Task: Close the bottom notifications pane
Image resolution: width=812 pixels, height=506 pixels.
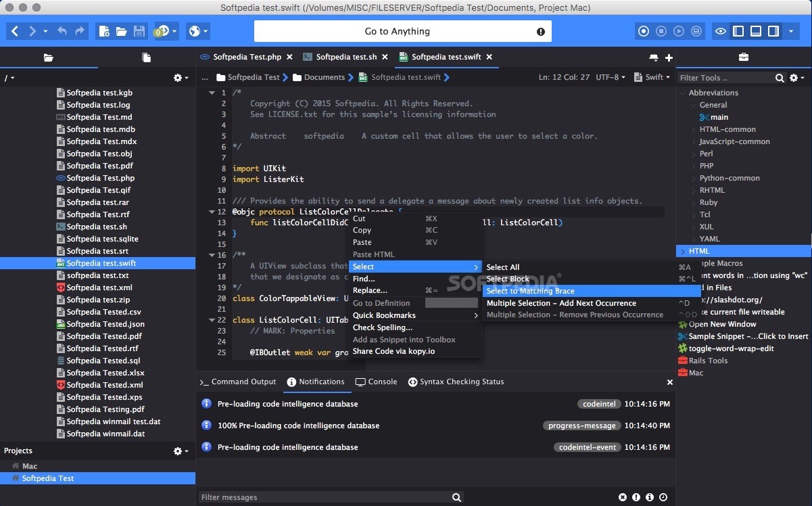Action: point(670,382)
